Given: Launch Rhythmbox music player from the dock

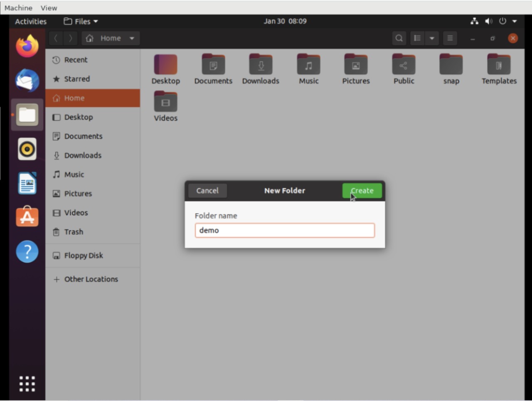Looking at the screenshot, I should pyautogui.click(x=27, y=149).
